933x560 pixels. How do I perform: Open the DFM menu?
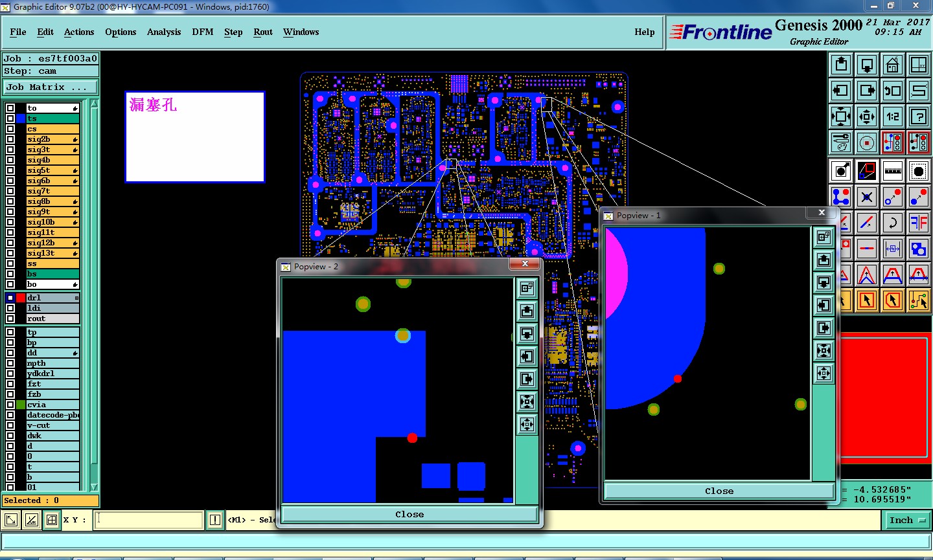[203, 32]
